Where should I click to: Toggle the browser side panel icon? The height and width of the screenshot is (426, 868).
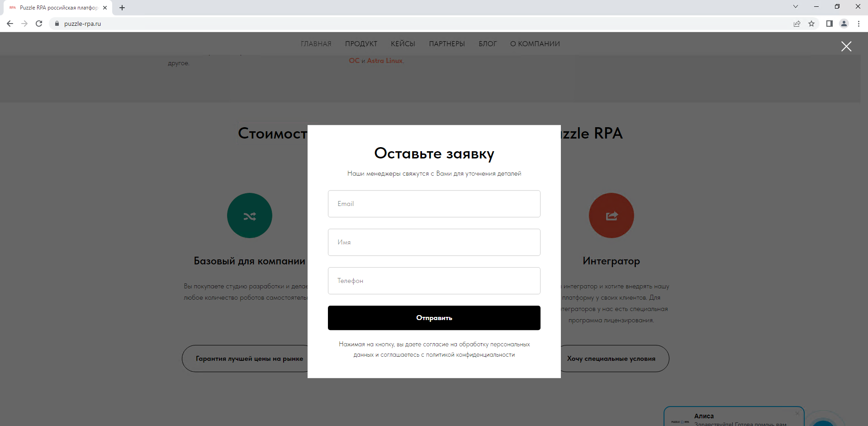point(829,24)
